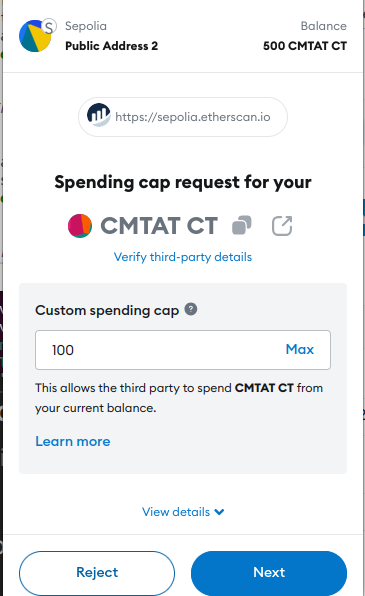Focus the custom spending cap input field

[183, 350]
